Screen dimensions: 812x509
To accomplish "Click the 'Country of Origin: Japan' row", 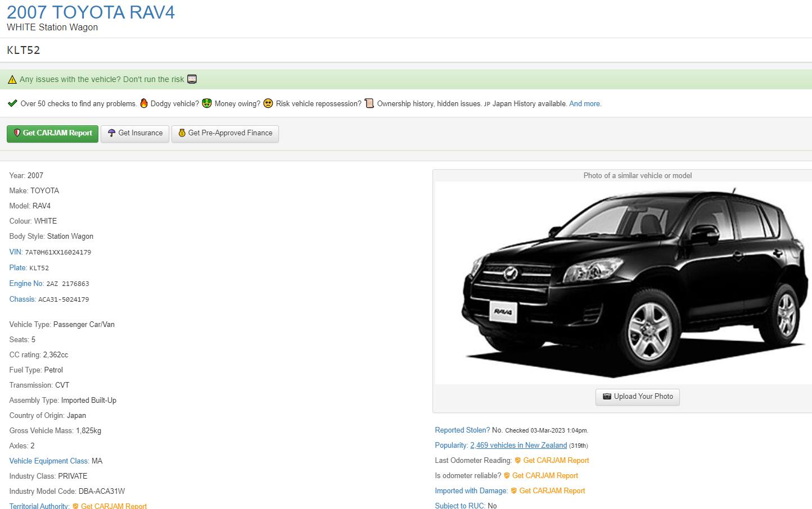I will click(48, 416).
